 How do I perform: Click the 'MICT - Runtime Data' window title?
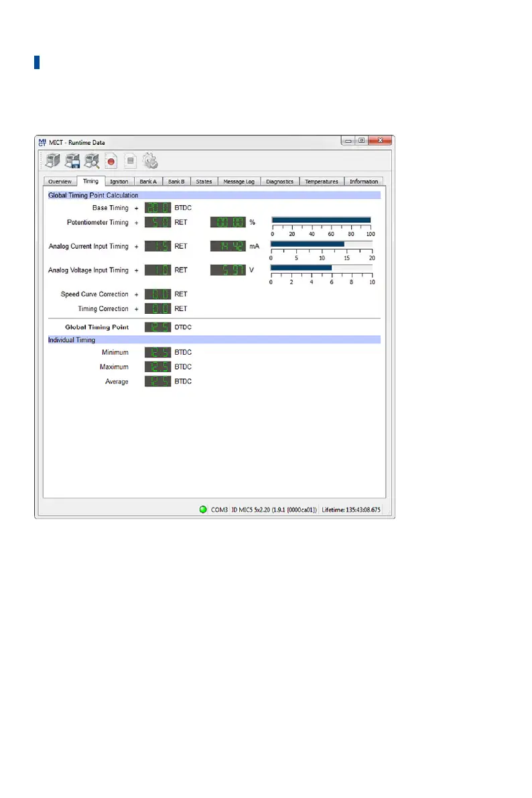[x=77, y=142]
